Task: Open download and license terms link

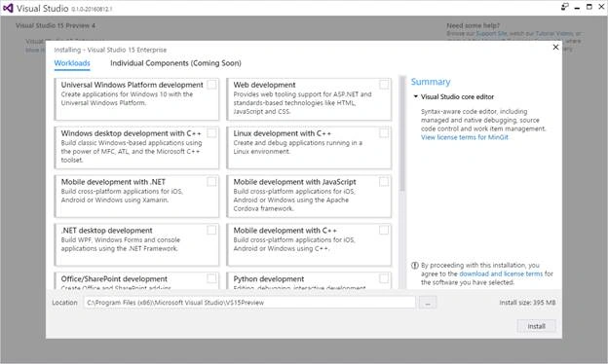Action: coord(501,273)
